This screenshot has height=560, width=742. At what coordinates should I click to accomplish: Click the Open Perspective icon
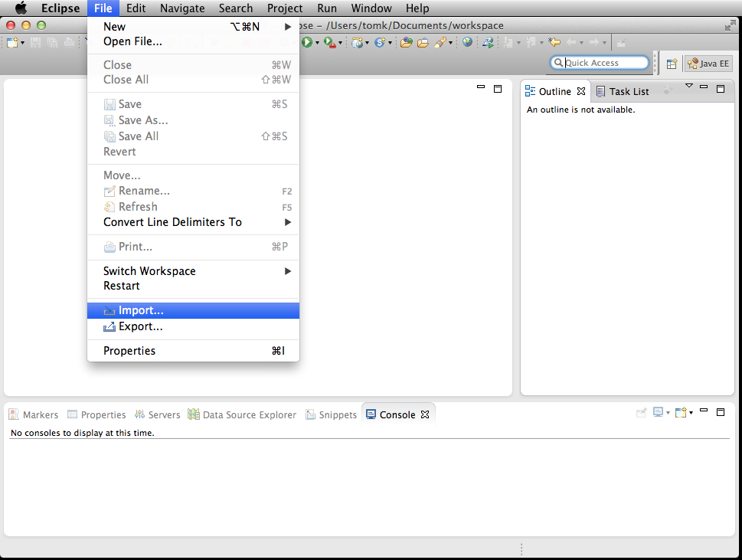(x=672, y=64)
